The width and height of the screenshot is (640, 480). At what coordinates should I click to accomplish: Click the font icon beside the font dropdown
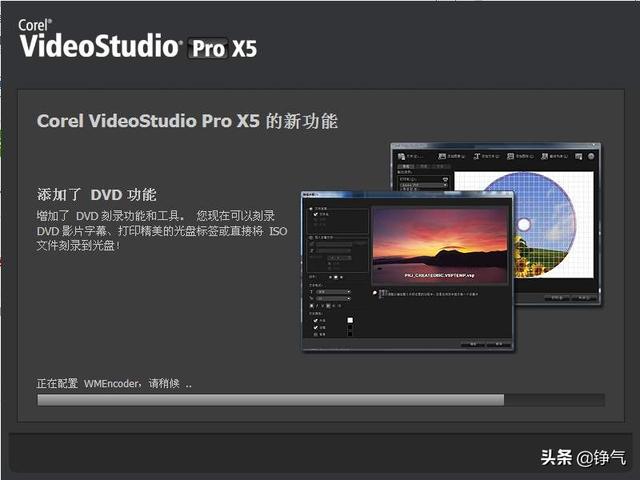point(312,291)
